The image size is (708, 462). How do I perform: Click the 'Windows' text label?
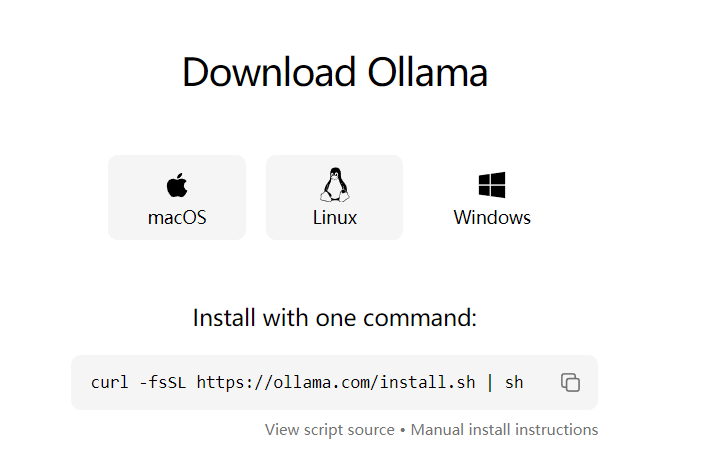pyautogui.click(x=492, y=217)
